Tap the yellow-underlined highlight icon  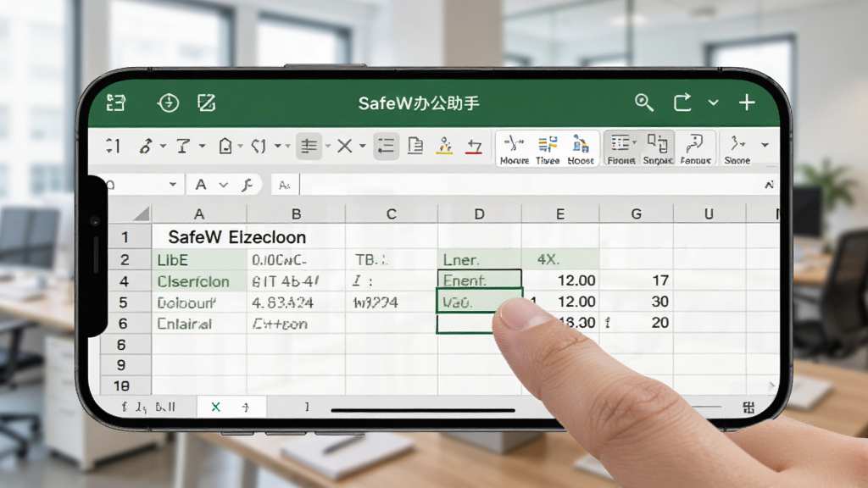click(444, 146)
